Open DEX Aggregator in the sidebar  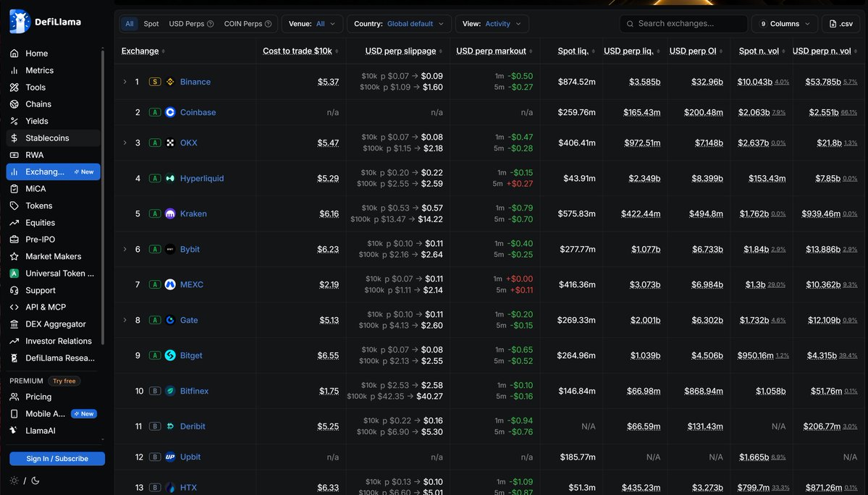coord(53,324)
